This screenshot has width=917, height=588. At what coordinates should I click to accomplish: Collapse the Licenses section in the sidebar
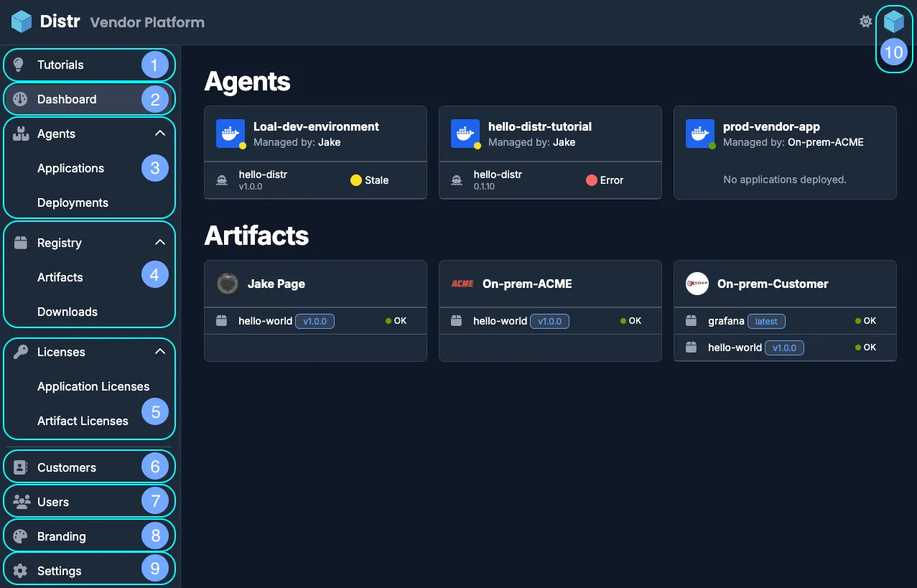160,351
